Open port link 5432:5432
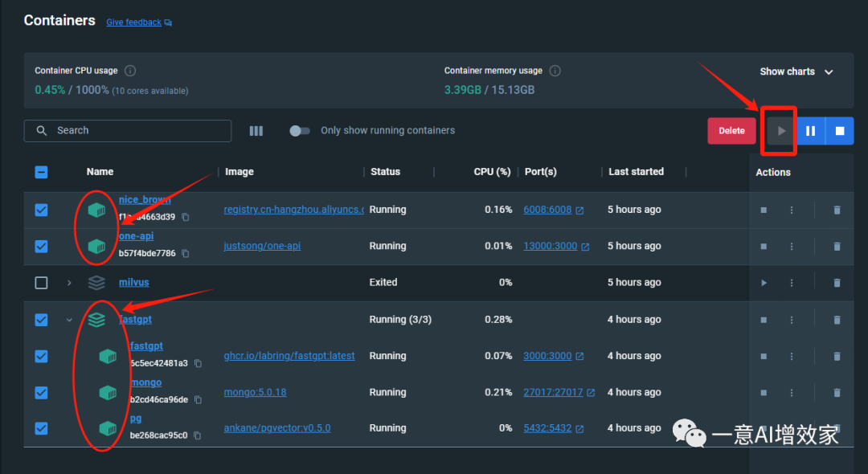Image resolution: width=868 pixels, height=474 pixels. point(547,428)
